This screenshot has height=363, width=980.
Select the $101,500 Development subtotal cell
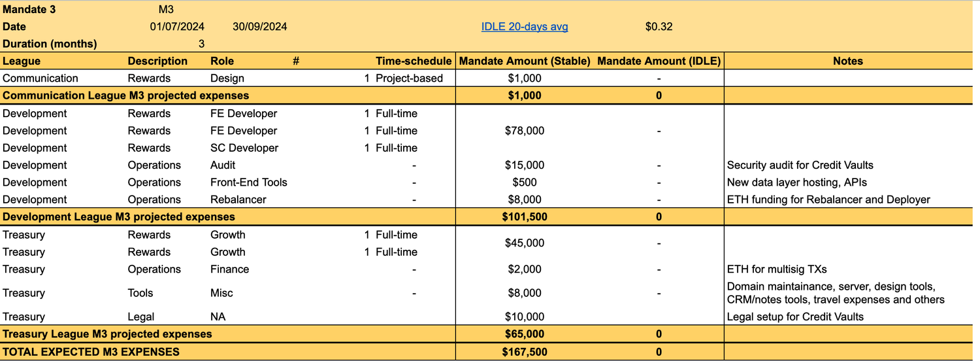pyautogui.click(x=525, y=216)
